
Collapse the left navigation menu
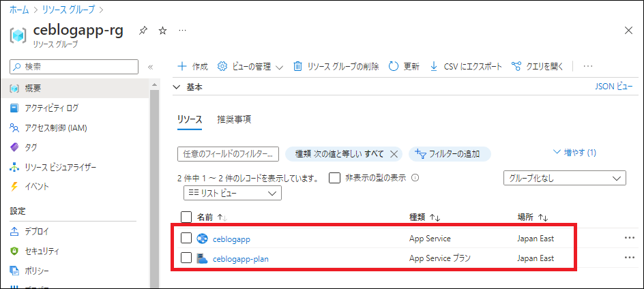[150, 67]
